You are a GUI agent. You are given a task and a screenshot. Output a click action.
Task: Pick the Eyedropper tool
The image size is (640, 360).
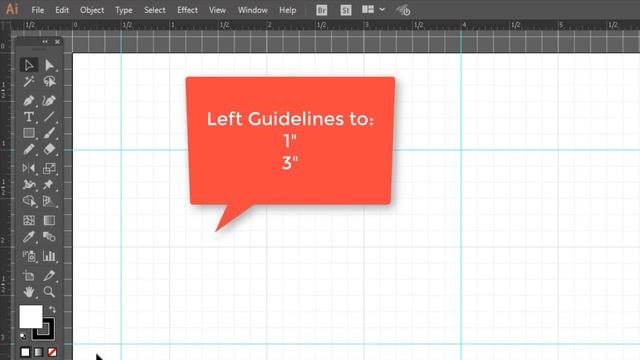pos(29,237)
